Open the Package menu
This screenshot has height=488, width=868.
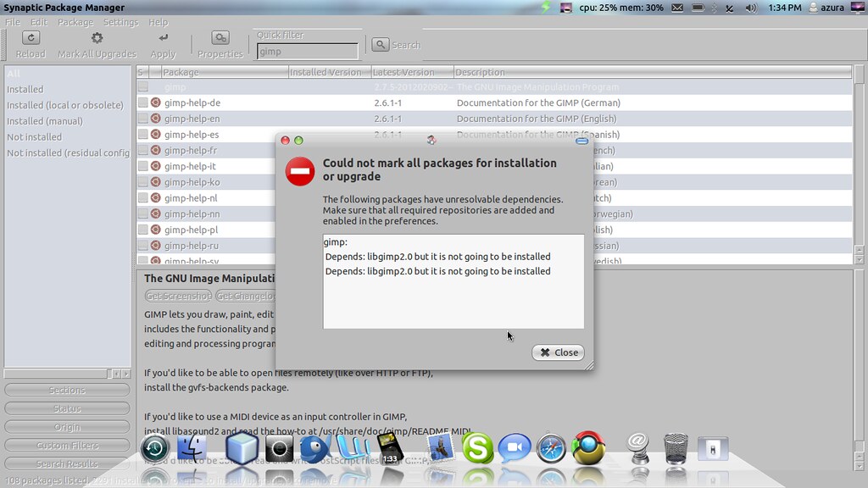pos(75,22)
